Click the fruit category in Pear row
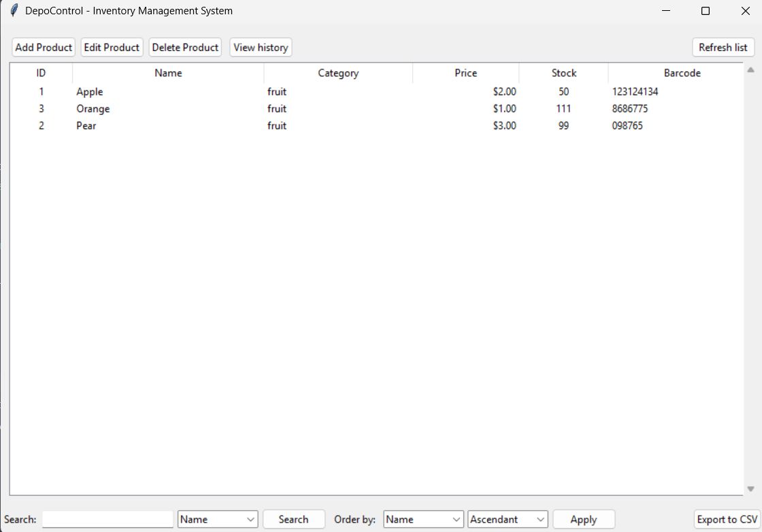Image resolution: width=762 pixels, height=532 pixels. 277,125
